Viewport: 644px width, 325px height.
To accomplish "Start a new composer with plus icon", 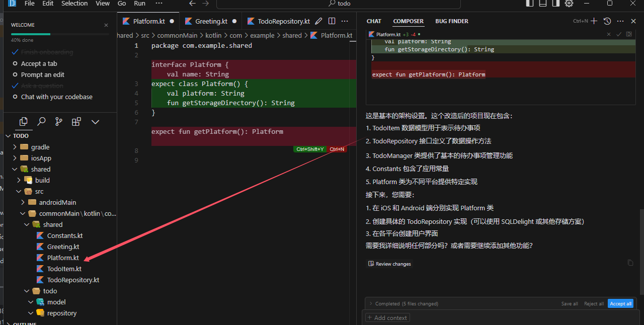I will pyautogui.click(x=594, y=21).
